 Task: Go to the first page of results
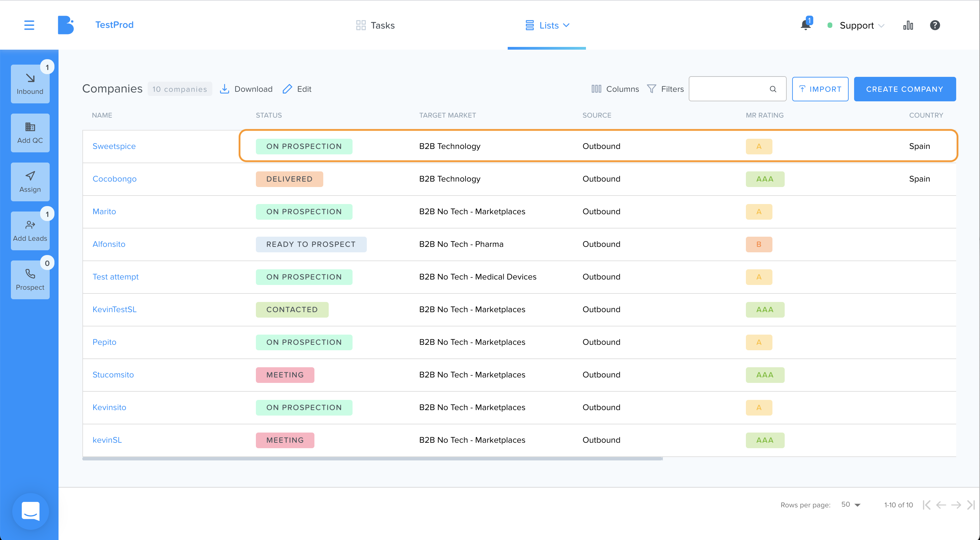pos(927,505)
